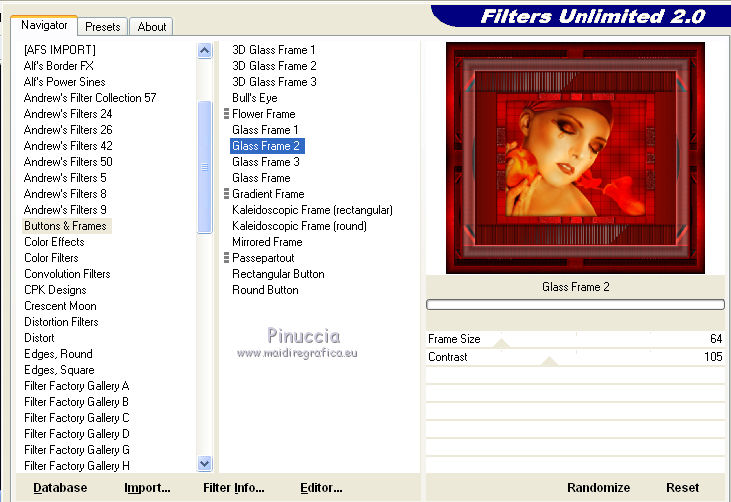The width and height of the screenshot is (731, 502).
Task: Choose Passepartout filter
Action: click(x=263, y=258)
